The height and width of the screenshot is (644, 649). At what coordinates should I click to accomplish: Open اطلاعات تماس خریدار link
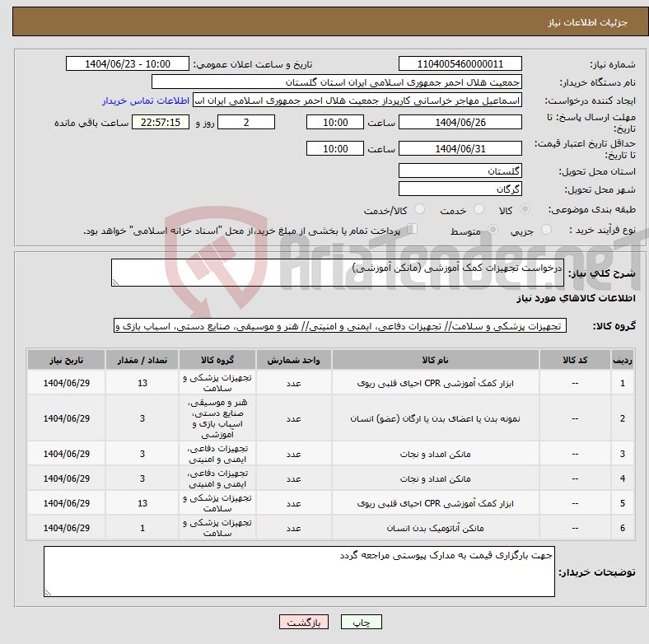pyautogui.click(x=146, y=100)
